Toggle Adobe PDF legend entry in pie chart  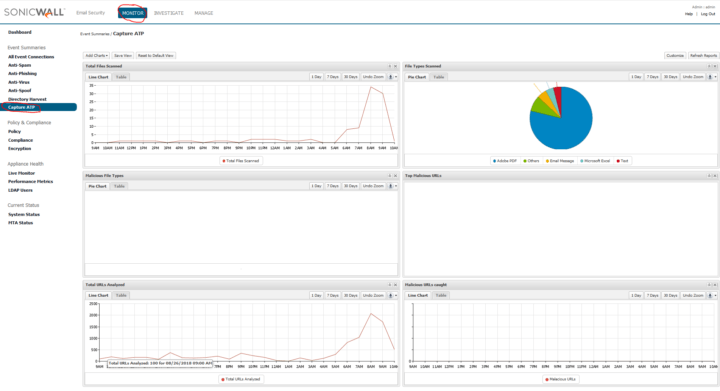pyautogui.click(x=505, y=161)
